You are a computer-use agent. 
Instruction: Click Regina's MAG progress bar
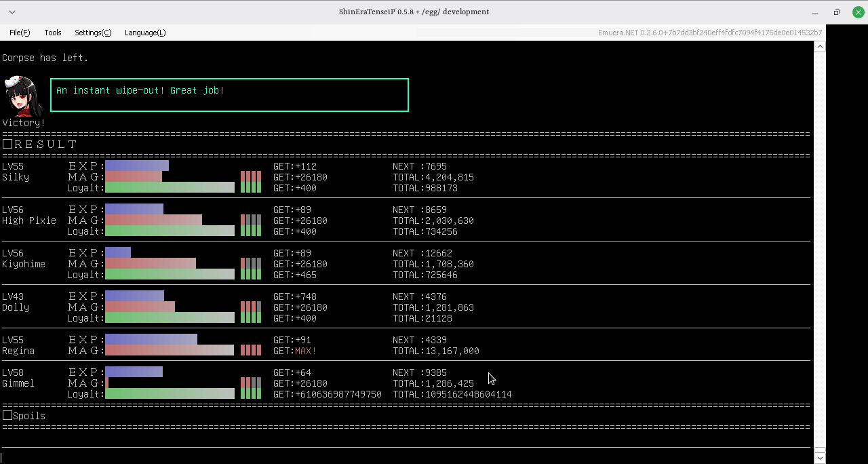[170, 350]
